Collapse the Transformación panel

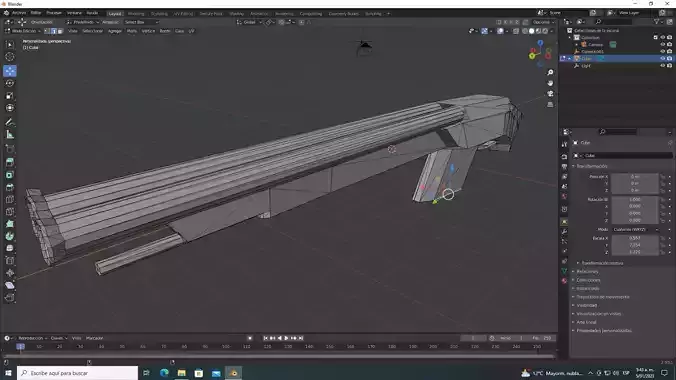pos(592,166)
